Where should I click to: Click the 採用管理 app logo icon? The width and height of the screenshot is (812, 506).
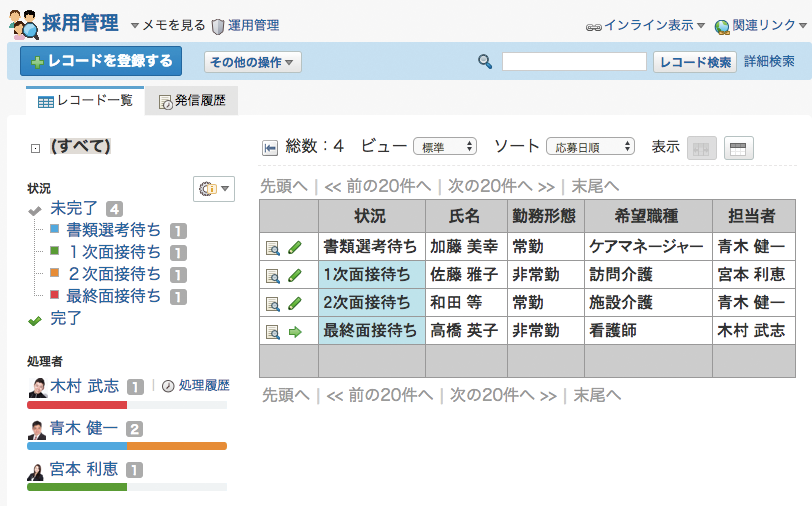click(x=24, y=24)
